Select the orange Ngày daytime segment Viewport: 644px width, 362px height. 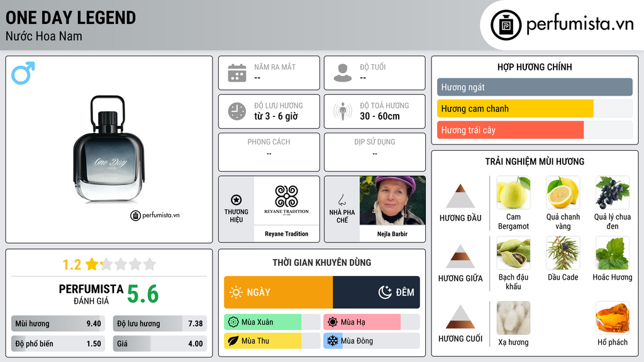pyautogui.click(x=279, y=292)
